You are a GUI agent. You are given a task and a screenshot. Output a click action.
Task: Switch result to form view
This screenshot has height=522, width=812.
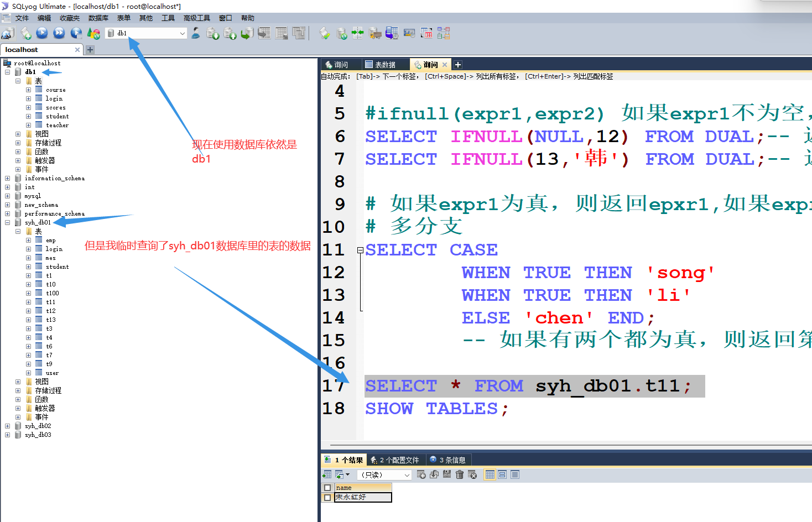[x=502, y=474]
